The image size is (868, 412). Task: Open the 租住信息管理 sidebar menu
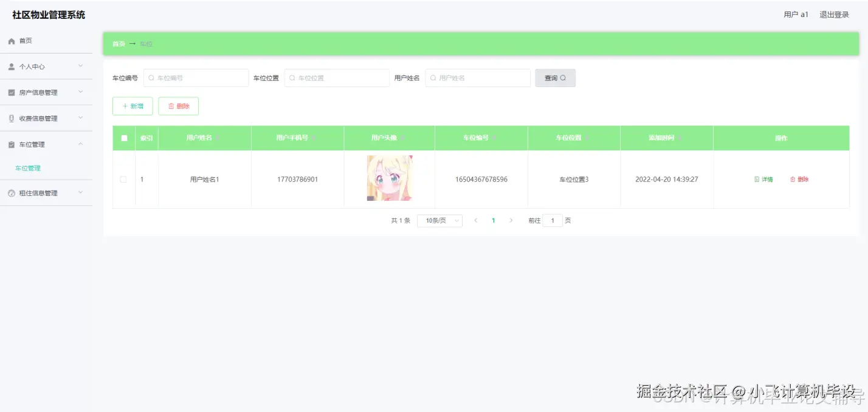click(46, 193)
